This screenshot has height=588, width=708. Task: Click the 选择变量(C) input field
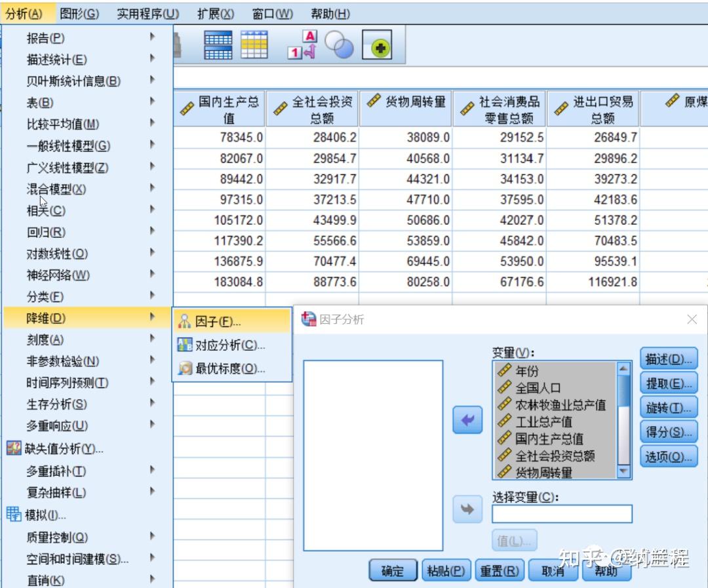pyautogui.click(x=562, y=514)
